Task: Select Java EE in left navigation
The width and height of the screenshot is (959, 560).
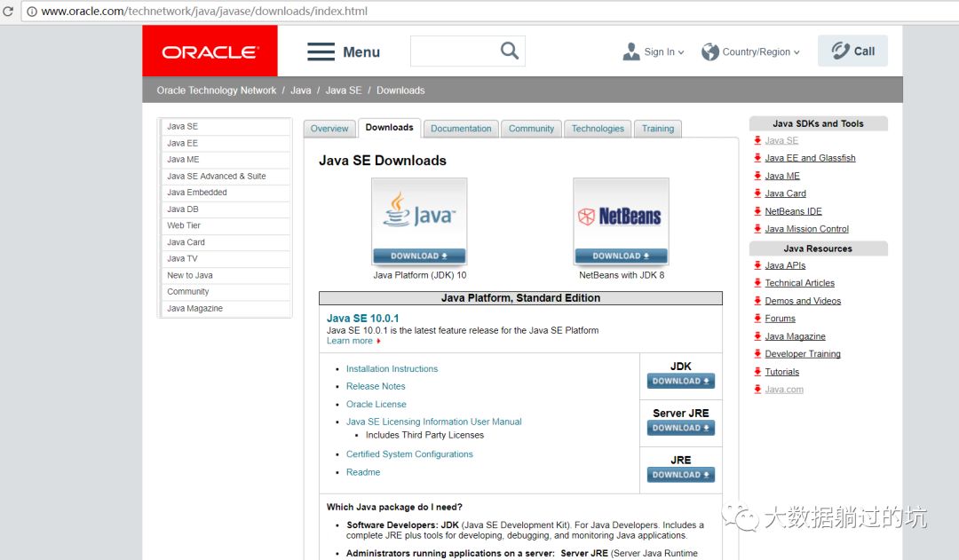Action: [x=225, y=143]
